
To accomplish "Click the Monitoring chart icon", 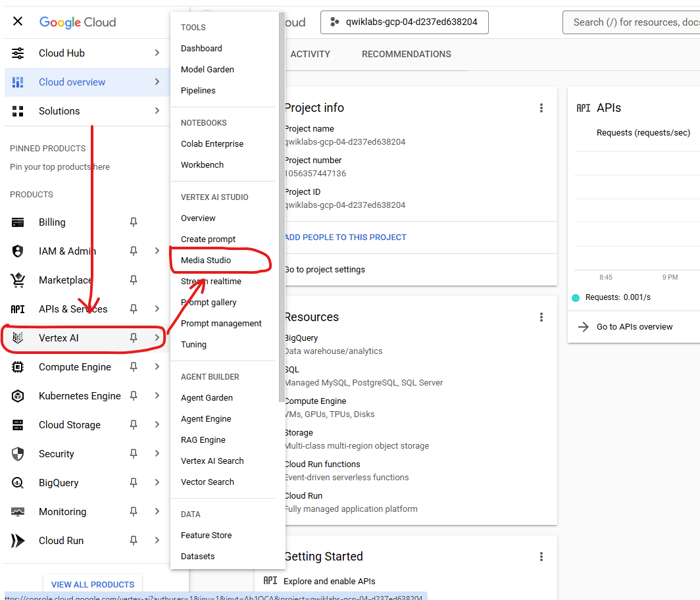I will click(x=18, y=512).
